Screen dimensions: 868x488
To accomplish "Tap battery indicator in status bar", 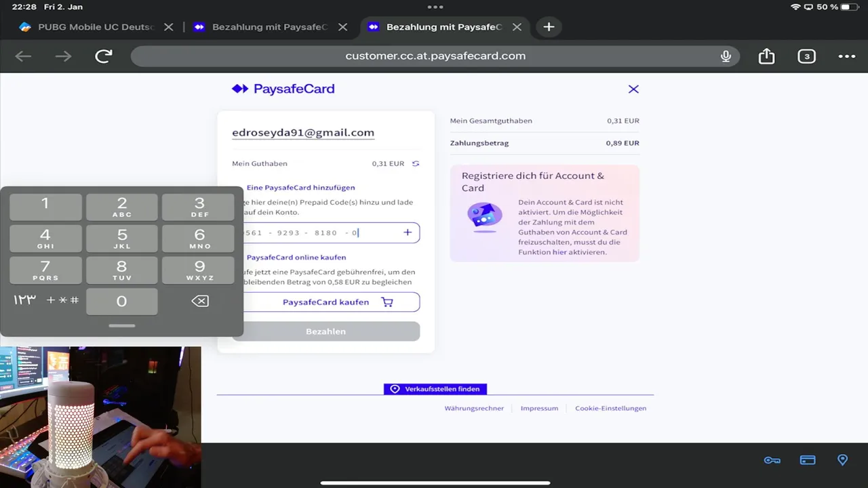I will click(850, 7).
